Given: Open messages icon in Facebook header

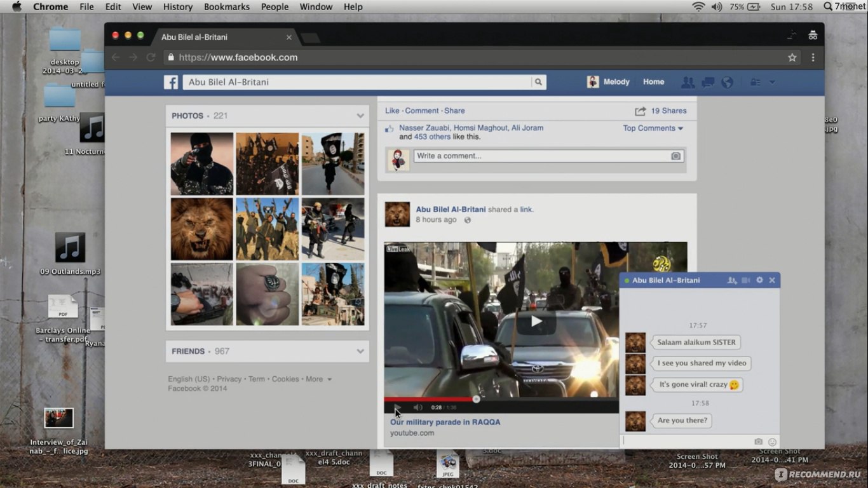Looking at the screenshot, I should pyautogui.click(x=708, y=82).
